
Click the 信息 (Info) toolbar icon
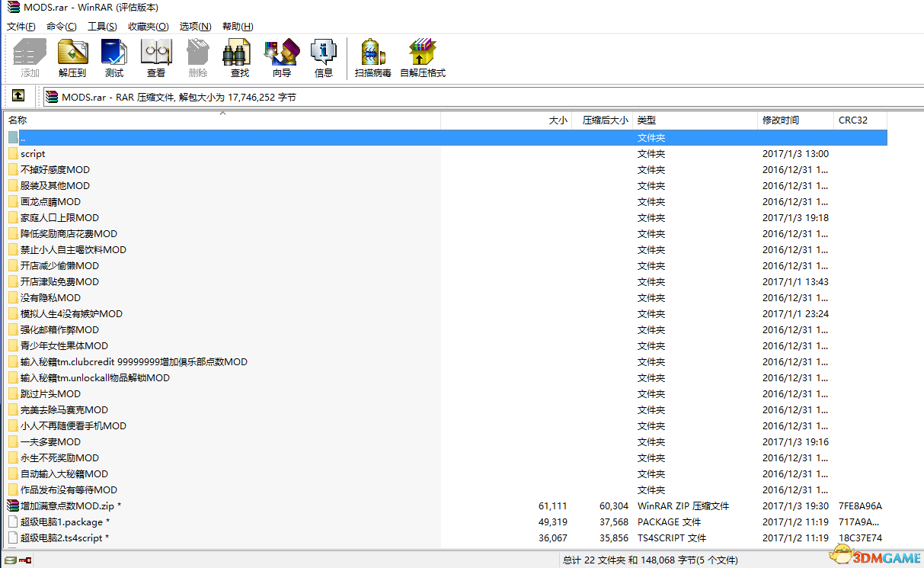click(324, 52)
